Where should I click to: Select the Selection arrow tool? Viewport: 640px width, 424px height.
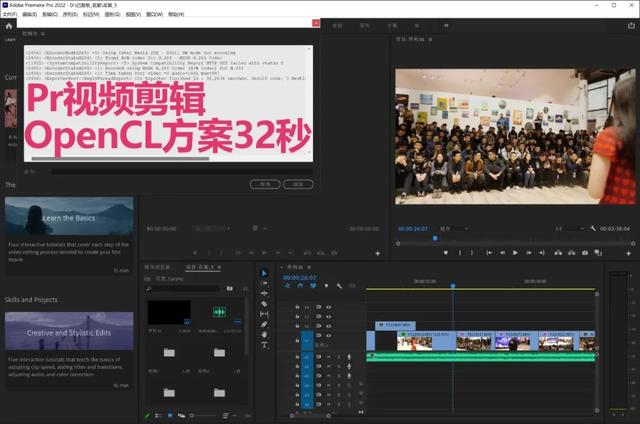264,273
